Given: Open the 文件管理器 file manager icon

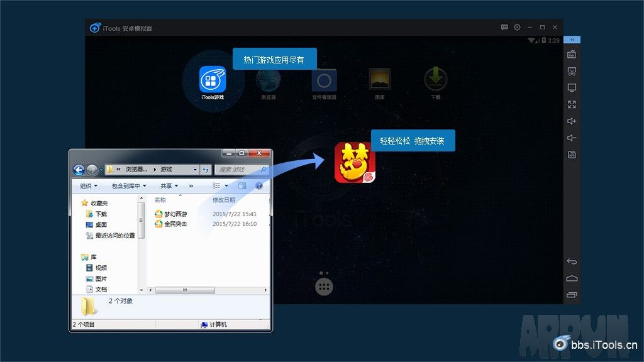Looking at the screenshot, I should pos(324,80).
